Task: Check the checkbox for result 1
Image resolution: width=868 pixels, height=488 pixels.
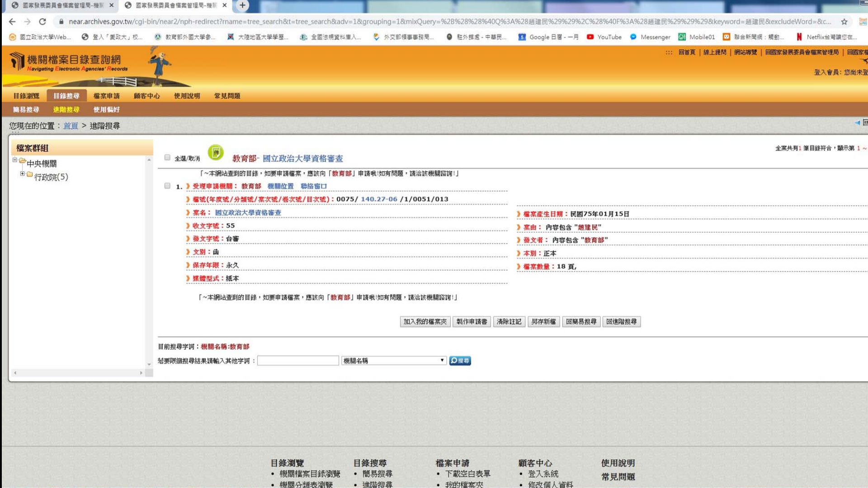Action: coord(167,186)
